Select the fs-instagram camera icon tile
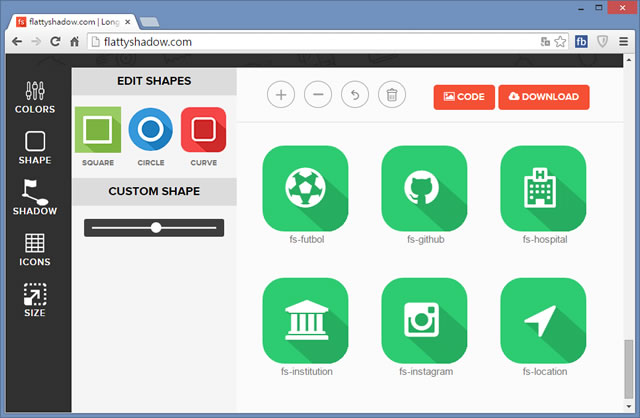This screenshot has height=418, width=640. [424, 321]
